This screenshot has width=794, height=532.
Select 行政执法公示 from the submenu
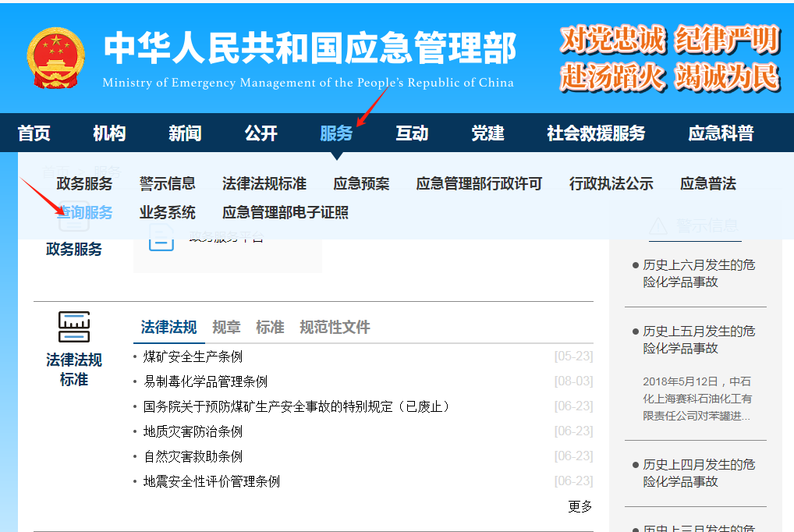point(611,184)
